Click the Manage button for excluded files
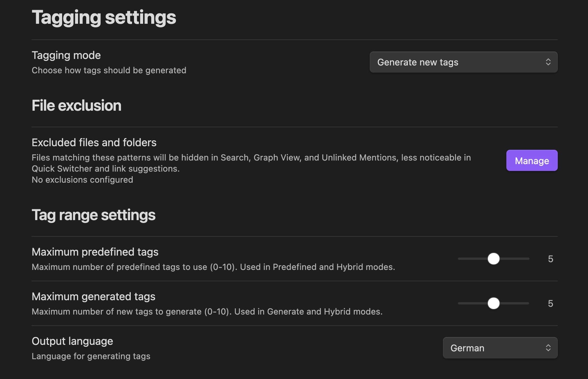Viewport: 588px width, 379px height. 532,161
